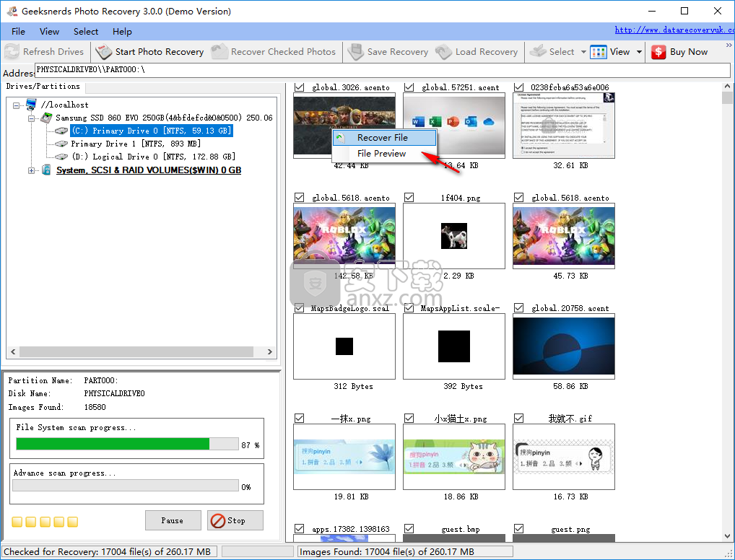Uncheck the global.3026.acento checkbox
Viewport: 735px width, 560px height.
tap(299, 87)
